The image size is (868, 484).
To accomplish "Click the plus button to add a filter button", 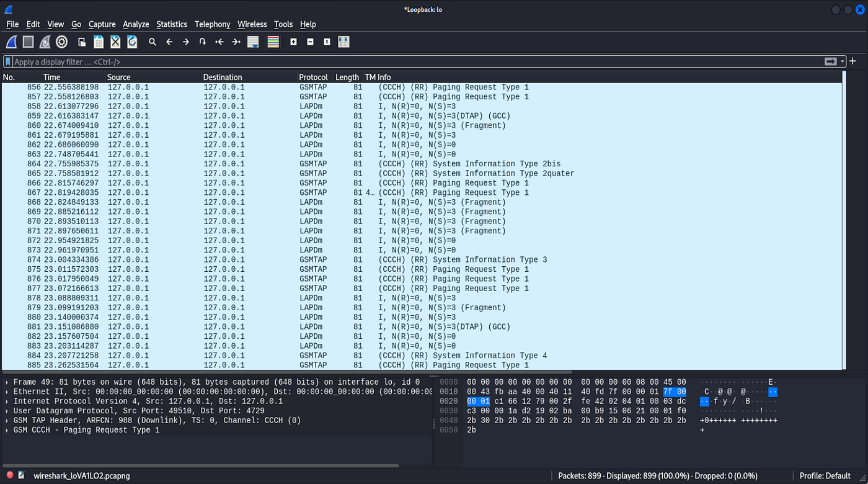I will point(852,61).
